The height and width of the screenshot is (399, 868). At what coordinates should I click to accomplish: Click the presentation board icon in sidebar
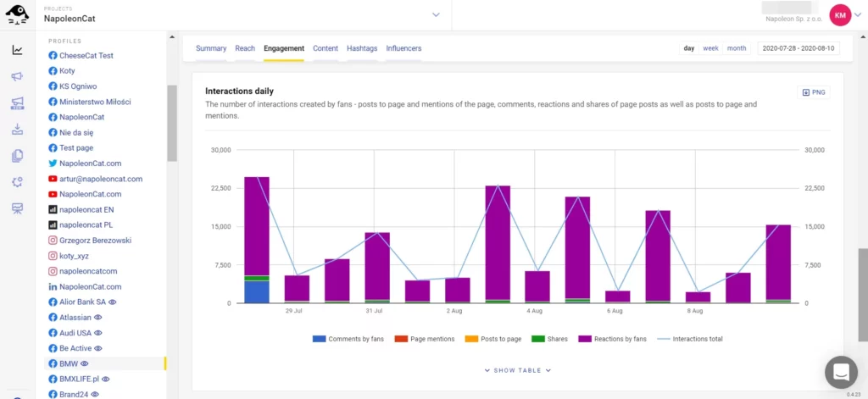[x=17, y=208]
